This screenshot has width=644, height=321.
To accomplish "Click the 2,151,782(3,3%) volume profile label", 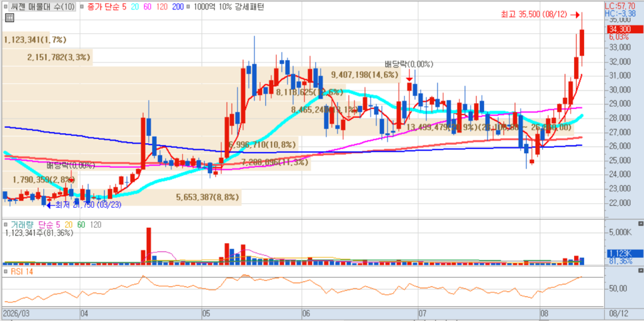I will tap(59, 57).
